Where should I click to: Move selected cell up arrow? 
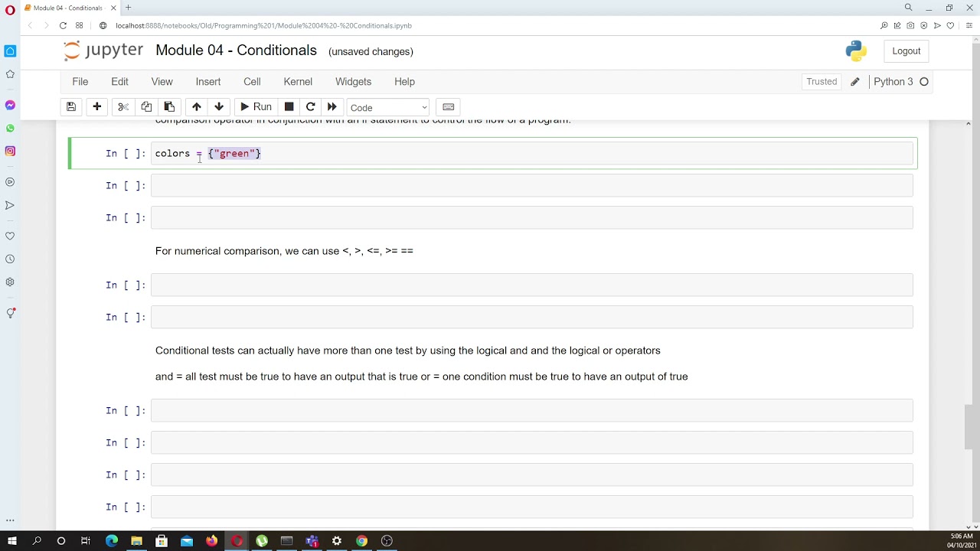point(197,107)
